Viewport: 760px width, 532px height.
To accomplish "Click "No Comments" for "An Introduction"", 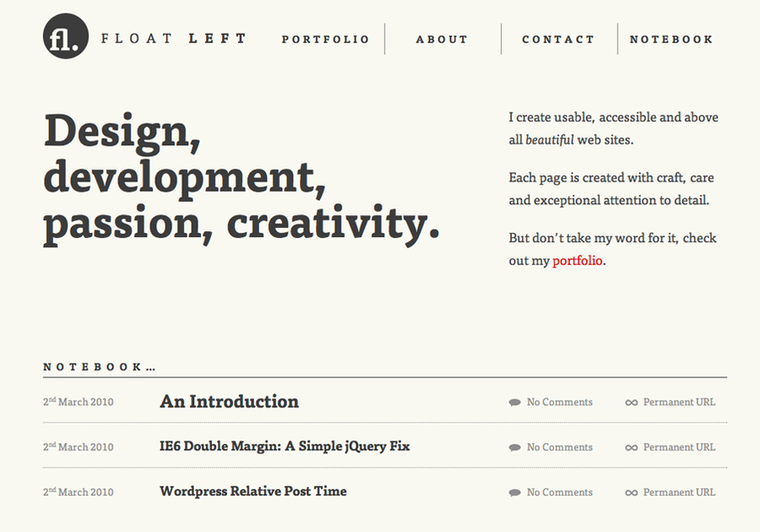I will point(558,402).
